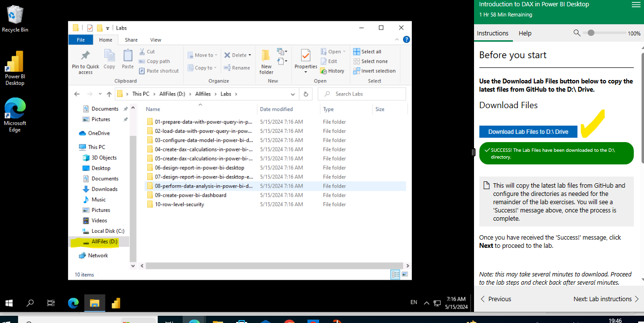This screenshot has height=323, width=644.
Task: Click the Copy icon in the ribbon
Action: [109, 59]
